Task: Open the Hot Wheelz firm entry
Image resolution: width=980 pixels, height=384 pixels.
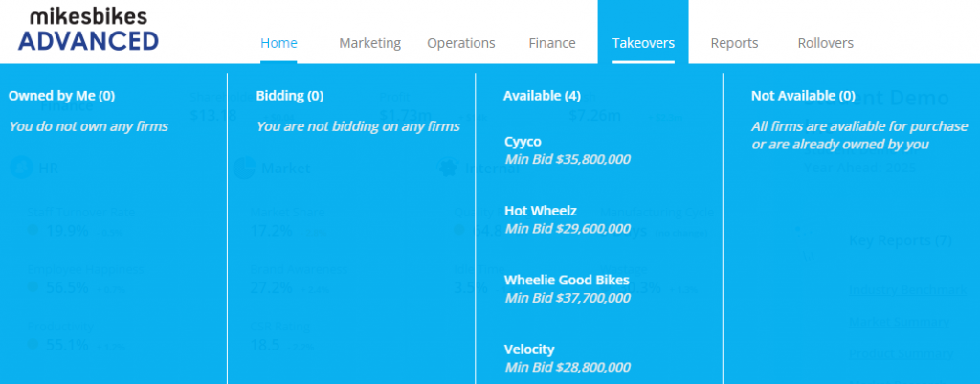Action: (x=538, y=212)
